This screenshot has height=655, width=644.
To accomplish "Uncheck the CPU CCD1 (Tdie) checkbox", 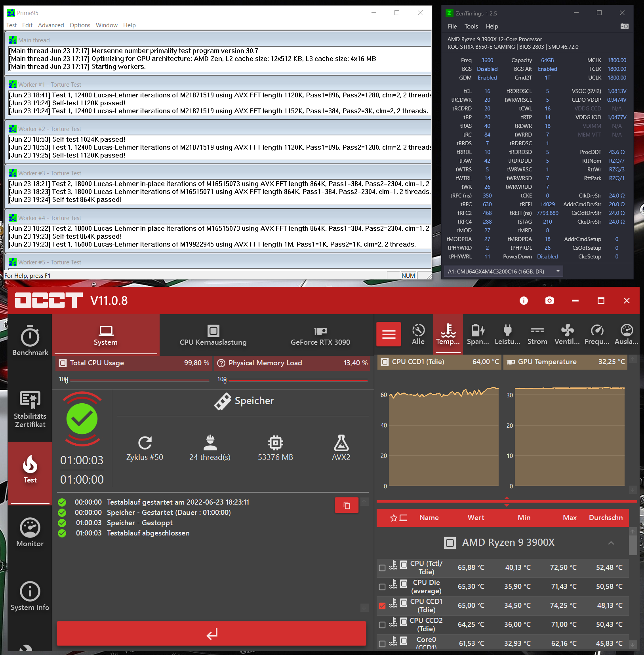I will (382, 606).
